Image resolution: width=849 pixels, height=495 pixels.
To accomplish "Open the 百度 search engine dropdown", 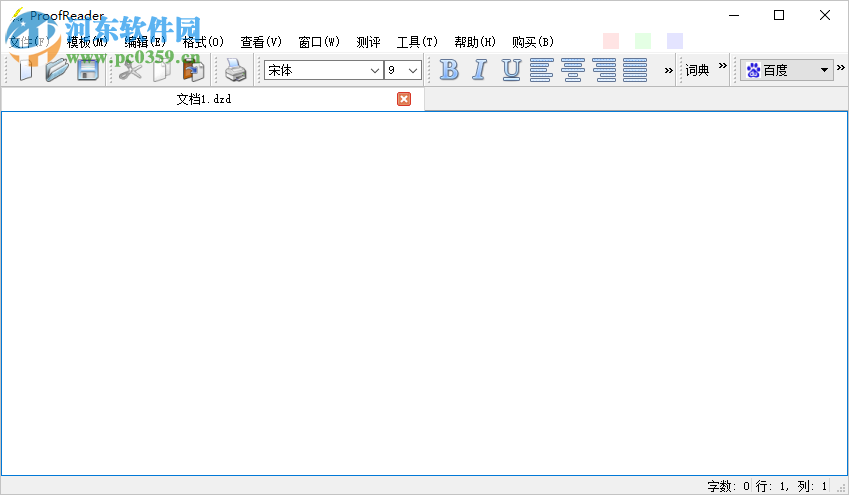I will click(787, 70).
